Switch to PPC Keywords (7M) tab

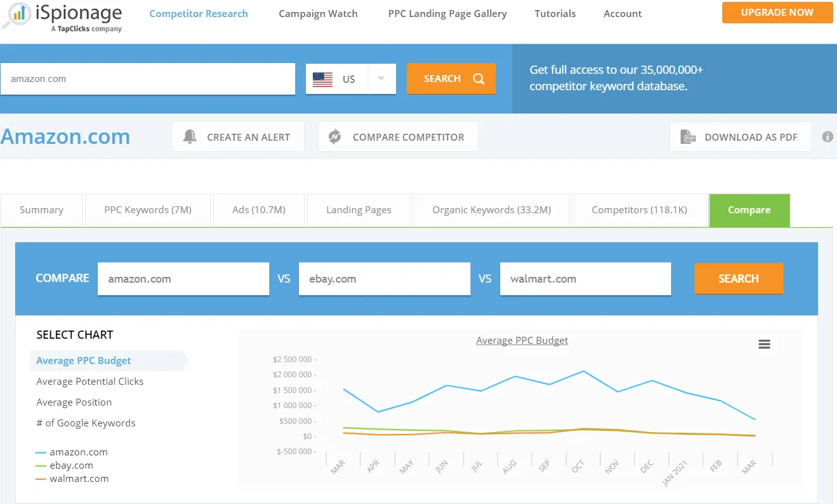pos(148,210)
